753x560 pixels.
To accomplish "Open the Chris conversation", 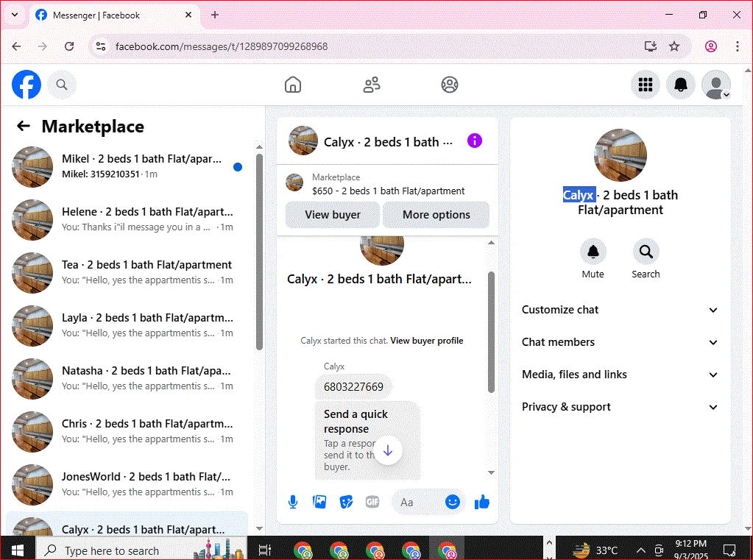I will pyautogui.click(x=128, y=431).
